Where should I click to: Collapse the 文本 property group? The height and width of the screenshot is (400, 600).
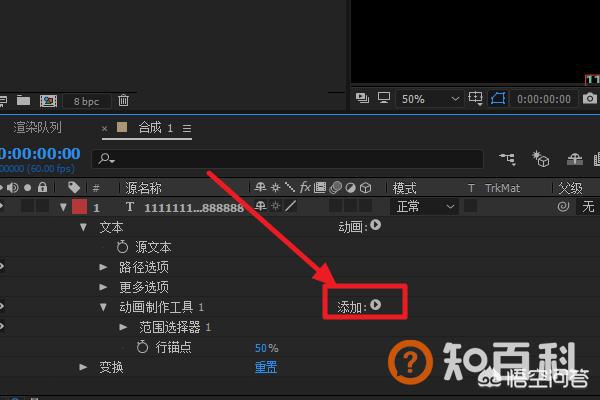point(83,227)
